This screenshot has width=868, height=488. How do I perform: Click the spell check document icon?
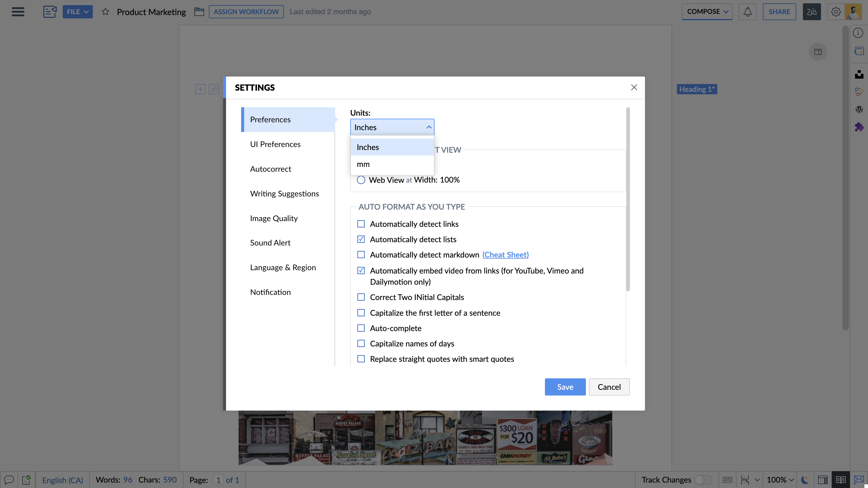point(26,480)
